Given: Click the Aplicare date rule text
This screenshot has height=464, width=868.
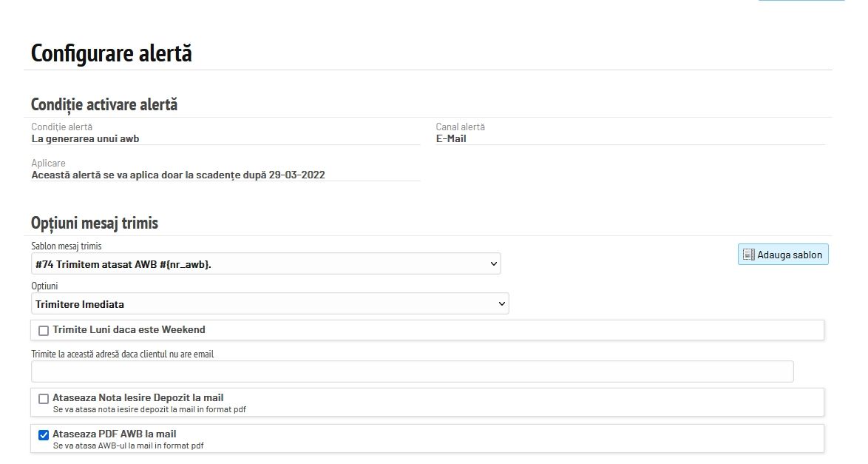Looking at the screenshot, I should [178, 175].
